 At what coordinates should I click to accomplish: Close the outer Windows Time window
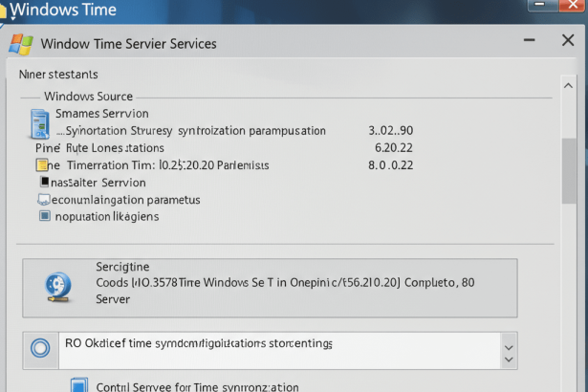[573, 5]
